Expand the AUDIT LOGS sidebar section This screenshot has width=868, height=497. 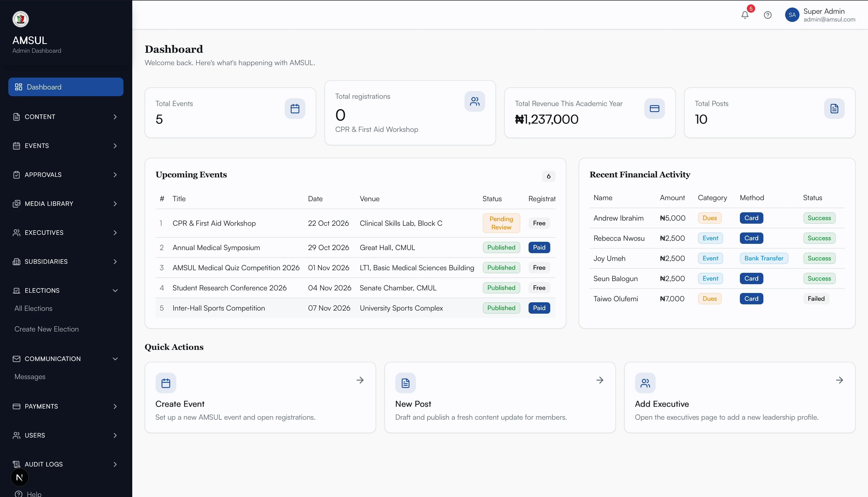pyautogui.click(x=66, y=464)
